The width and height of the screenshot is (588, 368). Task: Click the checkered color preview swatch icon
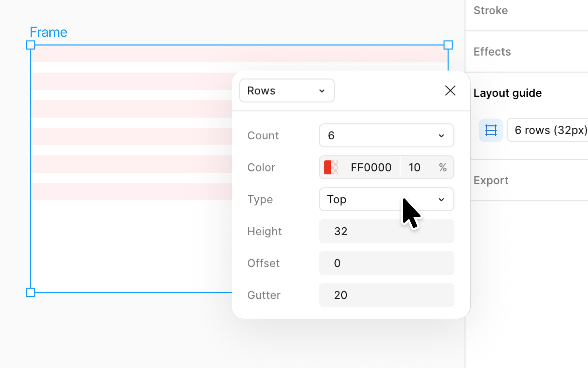point(335,167)
